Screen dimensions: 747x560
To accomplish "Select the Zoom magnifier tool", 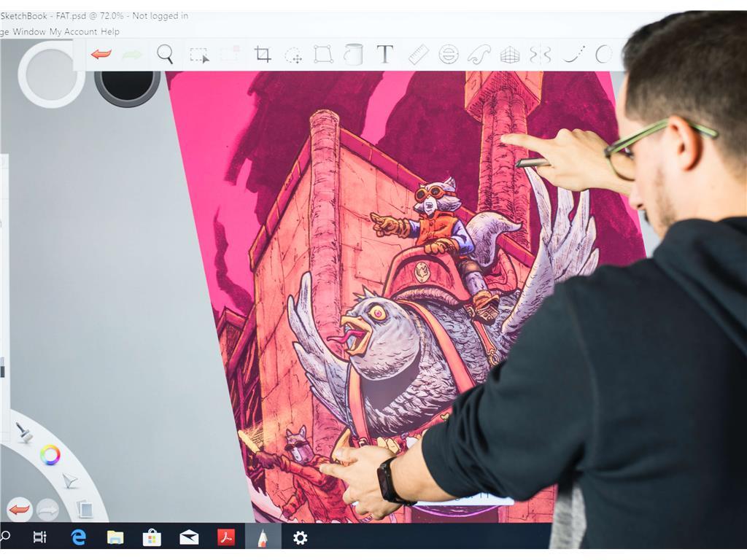I will (x=165, y=54).
